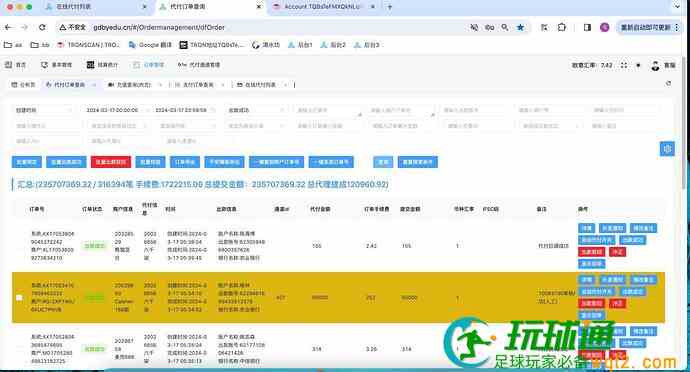
Task: Toggle fullscreen icon beside exchange rate 7.42
Action: 624,65
